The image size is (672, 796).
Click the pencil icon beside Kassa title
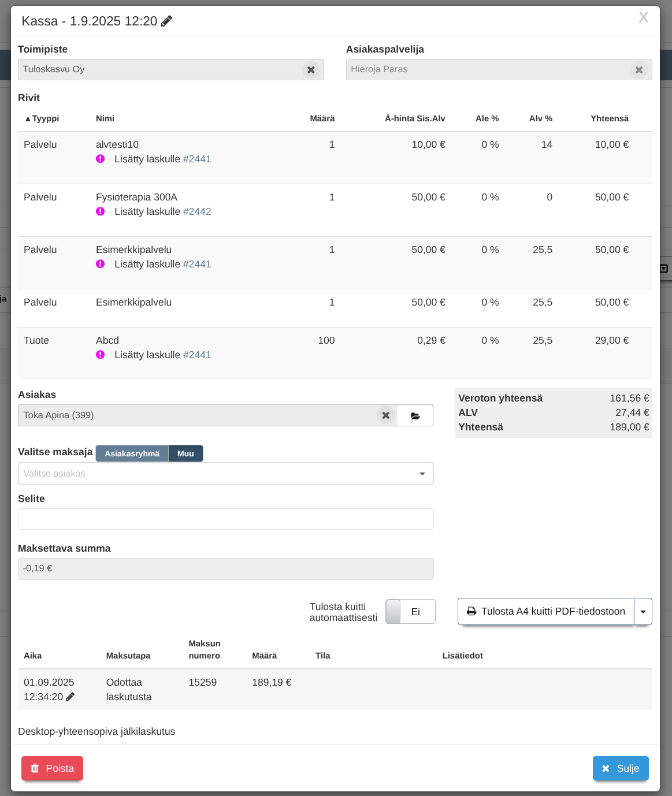click(166, 21)
